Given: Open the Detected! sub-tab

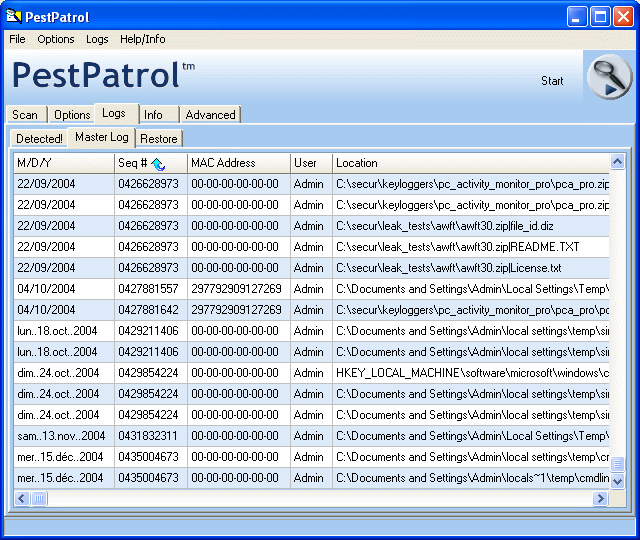Looking at the screenshot, I should (39, 139).
